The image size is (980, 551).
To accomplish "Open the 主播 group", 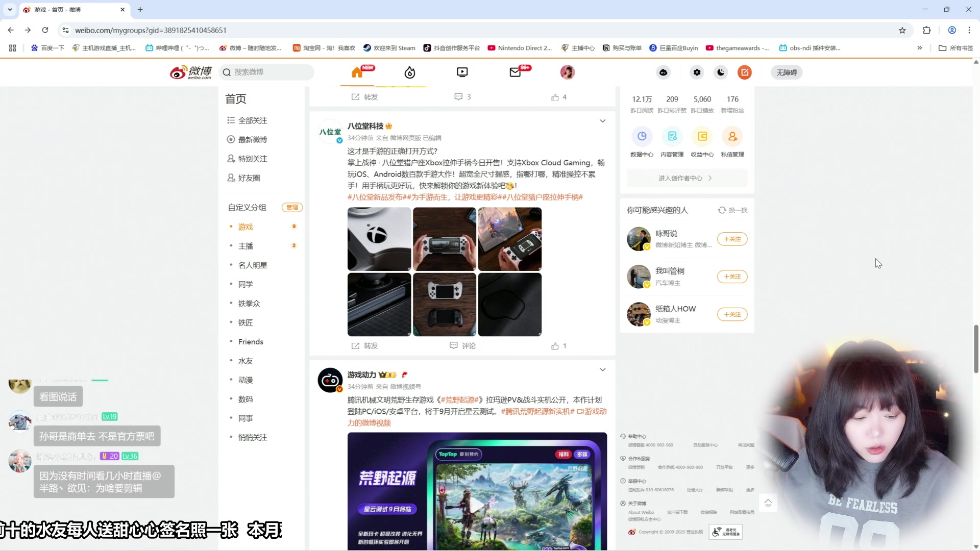I will tap(246, 246).
